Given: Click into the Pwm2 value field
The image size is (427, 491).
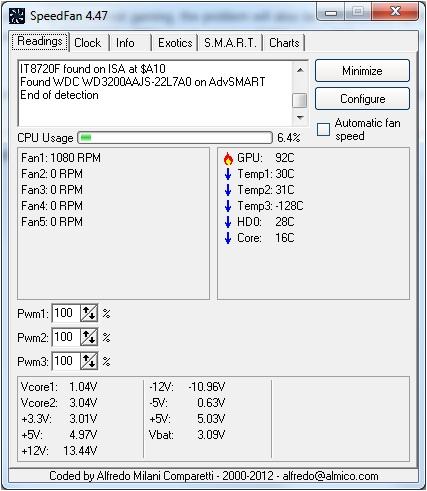Looking at the screenshot, I should coord(66,337).
